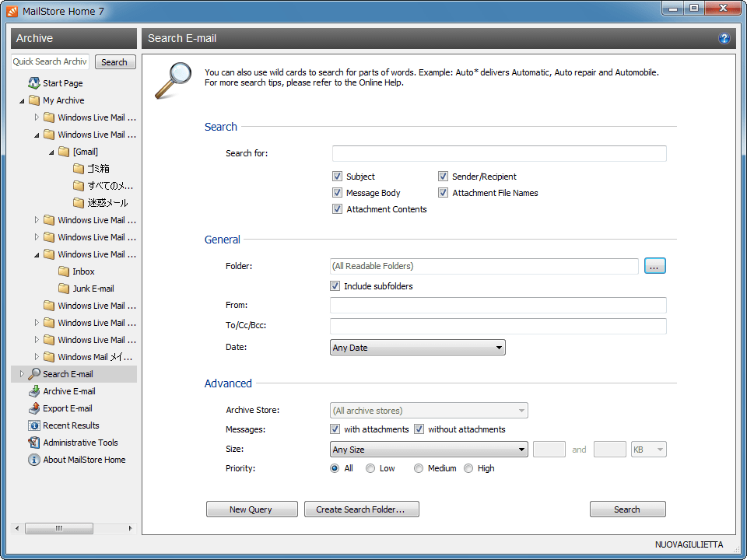
Task: Uncheck the Subject checkbox
Action: tap(337, 177)
